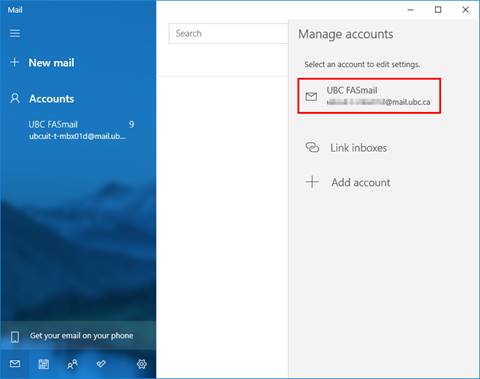This screenshot has width=480, height=379.
Task: Select UBC FASmail in Manage accounts
Action: click(x=369, y=96)
